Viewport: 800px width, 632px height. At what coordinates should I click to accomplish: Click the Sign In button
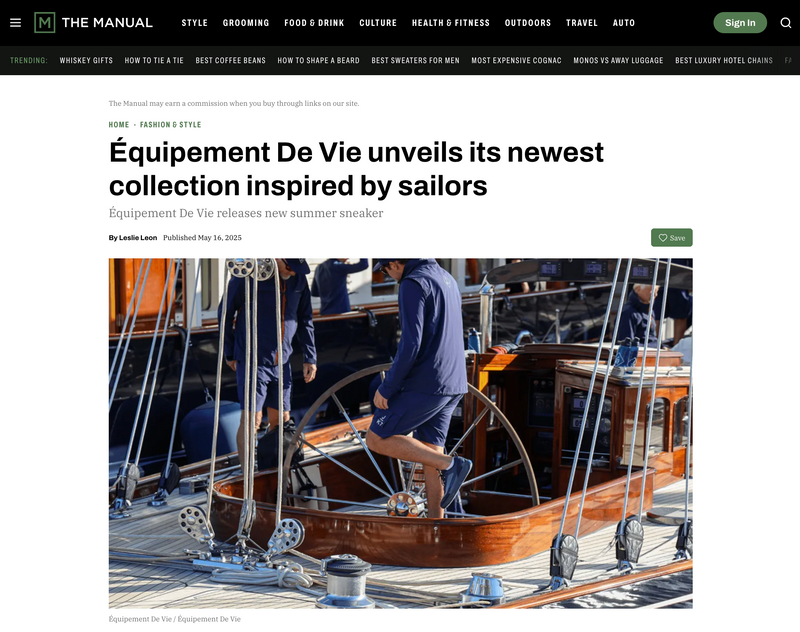740,23
